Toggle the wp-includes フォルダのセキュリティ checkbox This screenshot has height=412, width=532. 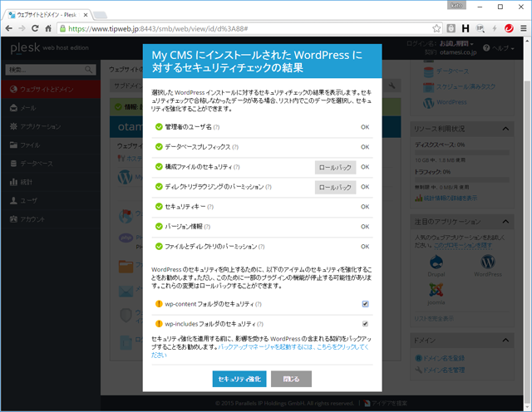365,324
